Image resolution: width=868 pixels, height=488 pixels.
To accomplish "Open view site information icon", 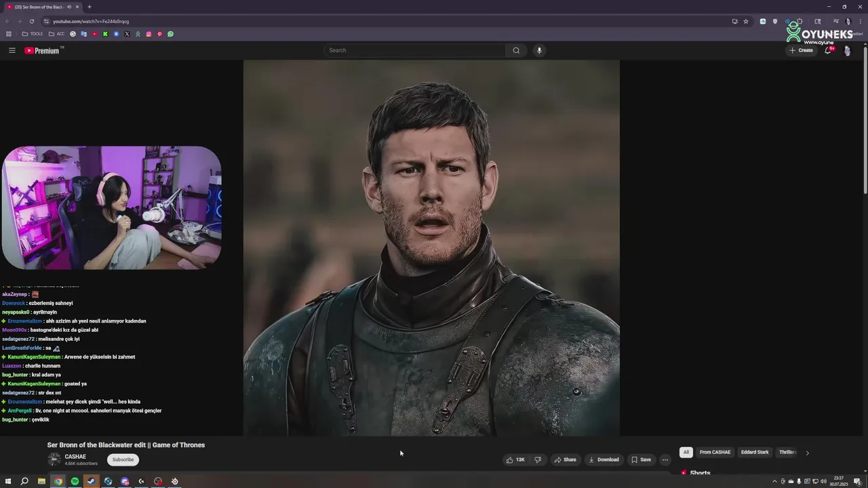I will pyautogui.click(x=46, y=21).
